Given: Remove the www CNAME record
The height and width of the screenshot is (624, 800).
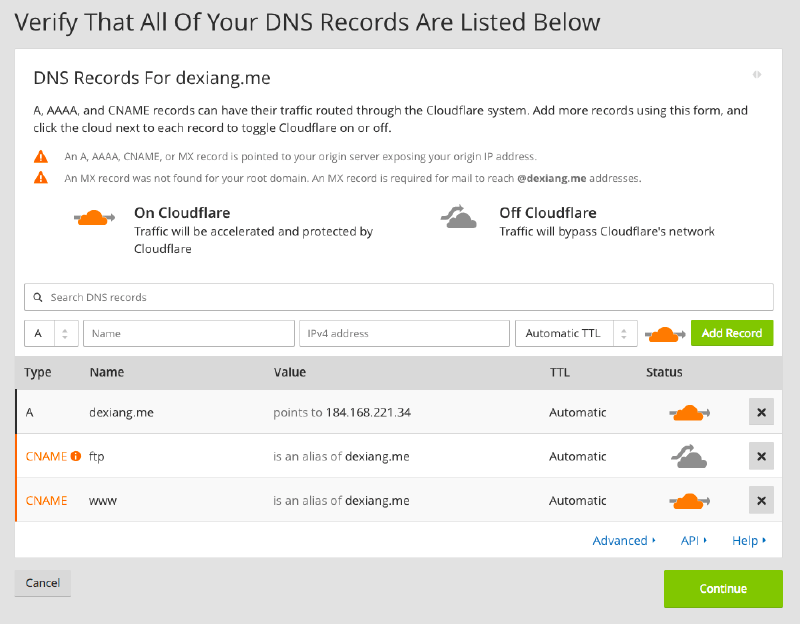Looking at the screenshot, I should click(761, 500).
